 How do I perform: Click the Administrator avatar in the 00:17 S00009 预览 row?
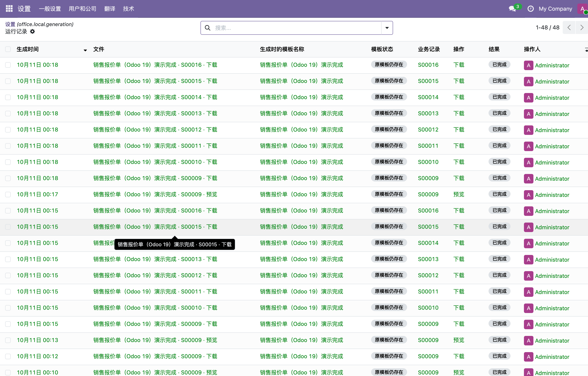(x=528, y=195)
